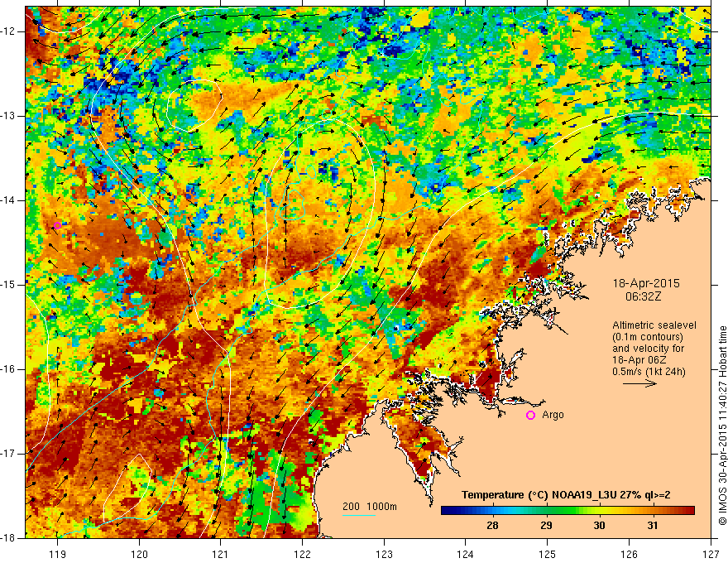This screenshot has width=728, height=563.
Task: Click the colorbar value 28
Action: 492,526
